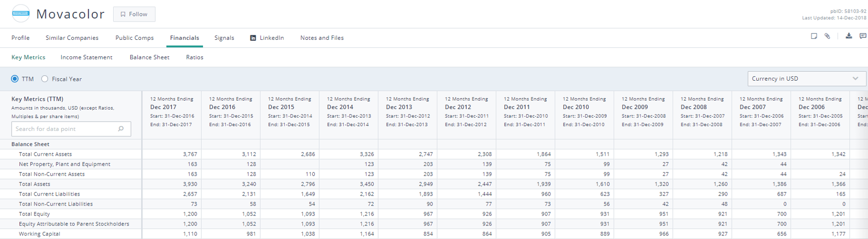Open the Balance Sheet sub-tab
The image size is (868, 239).
click(149, 57)
